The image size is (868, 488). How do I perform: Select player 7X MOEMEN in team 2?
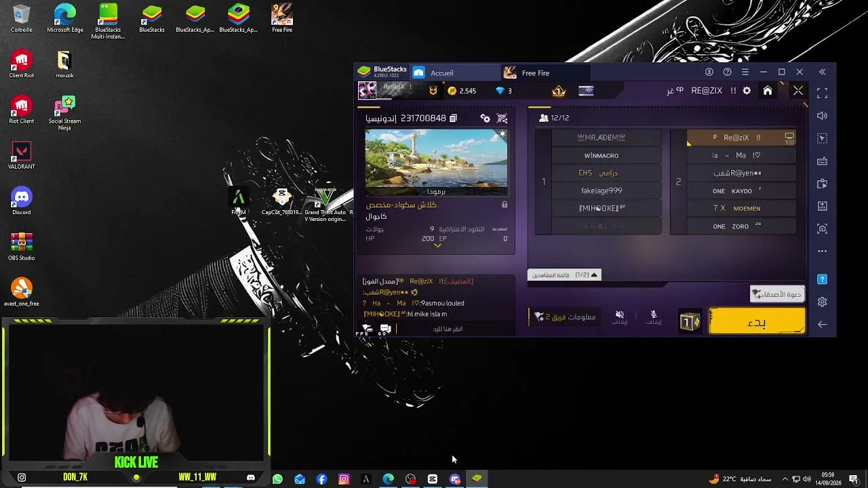pyautogui.click(x=741, y=208)
